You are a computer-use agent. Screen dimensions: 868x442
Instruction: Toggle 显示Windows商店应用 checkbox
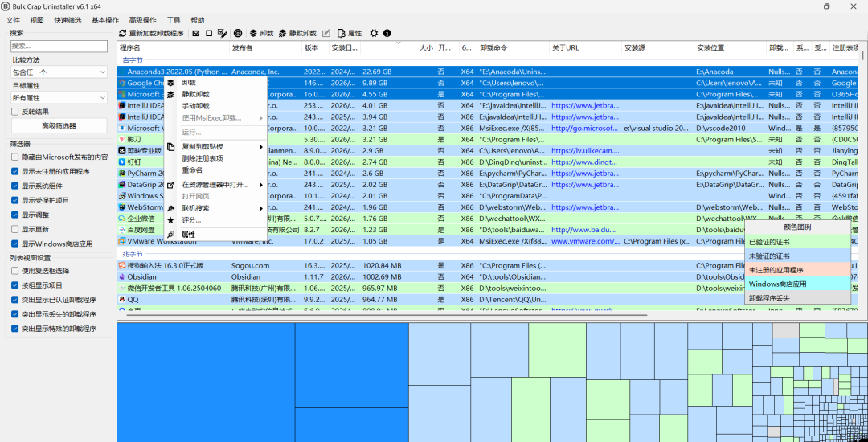tap(15, 244)
